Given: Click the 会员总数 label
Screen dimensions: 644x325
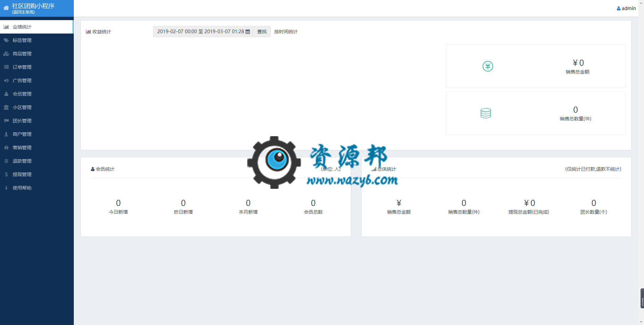Looking at the screenshot, I should click(x=313, y=212).
